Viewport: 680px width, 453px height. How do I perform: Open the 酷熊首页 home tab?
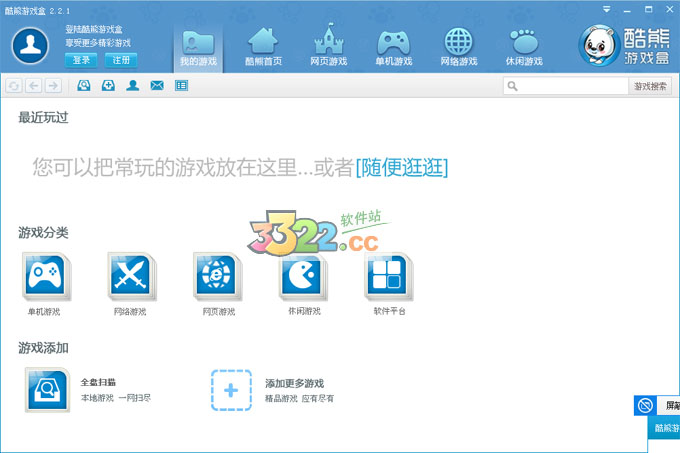tap(263, 47)
